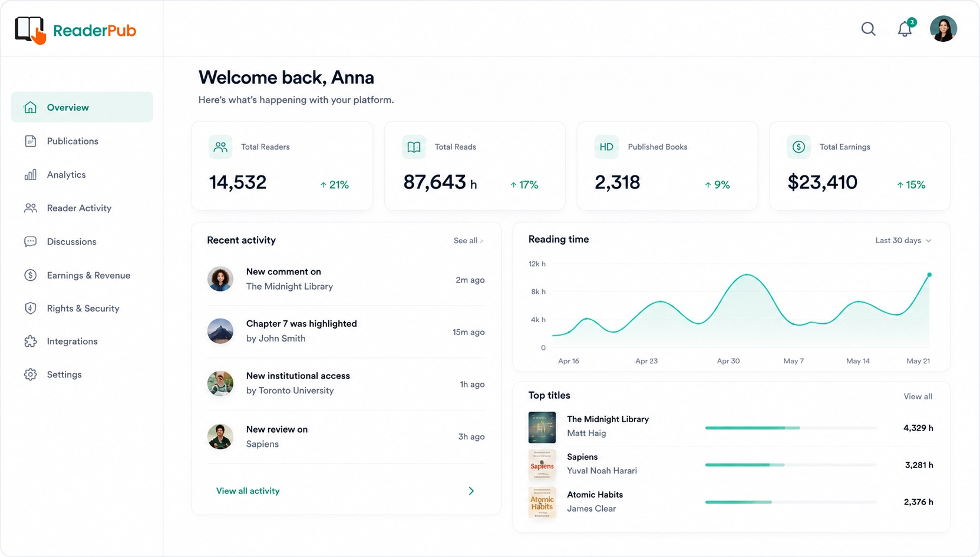The image size is (980, 557).
Task: Click the Publications document icon
Action: [30, 141]
